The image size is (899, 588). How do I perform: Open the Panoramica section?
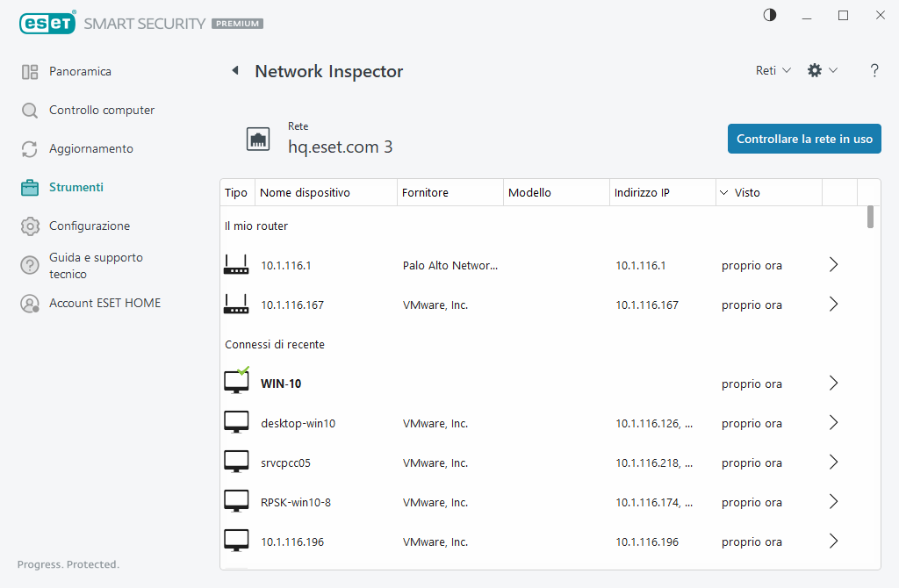tap(30, 71)
